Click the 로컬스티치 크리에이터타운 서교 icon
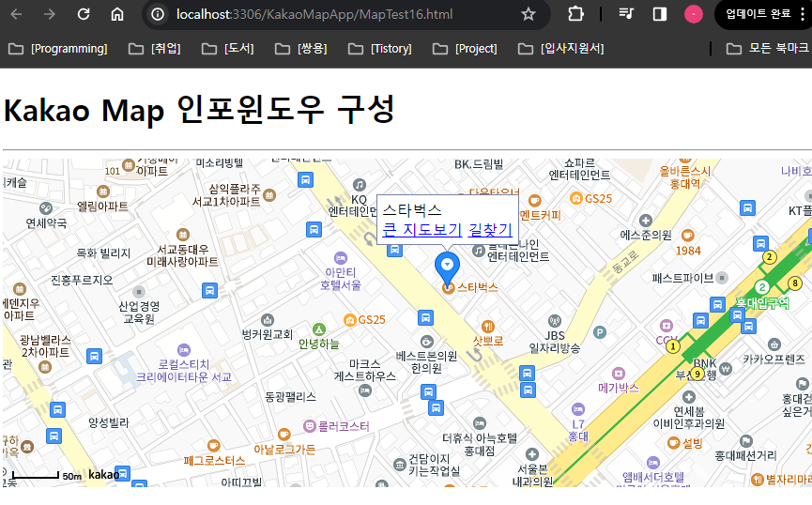The height and width of the screenshot is (505, 812). point(184,350)
